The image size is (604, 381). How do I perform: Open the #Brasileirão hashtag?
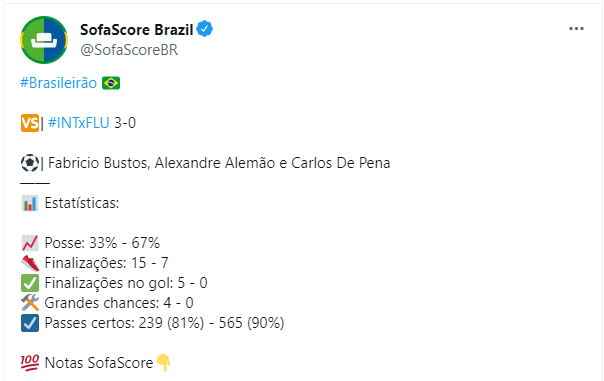(x=59, y=83)
